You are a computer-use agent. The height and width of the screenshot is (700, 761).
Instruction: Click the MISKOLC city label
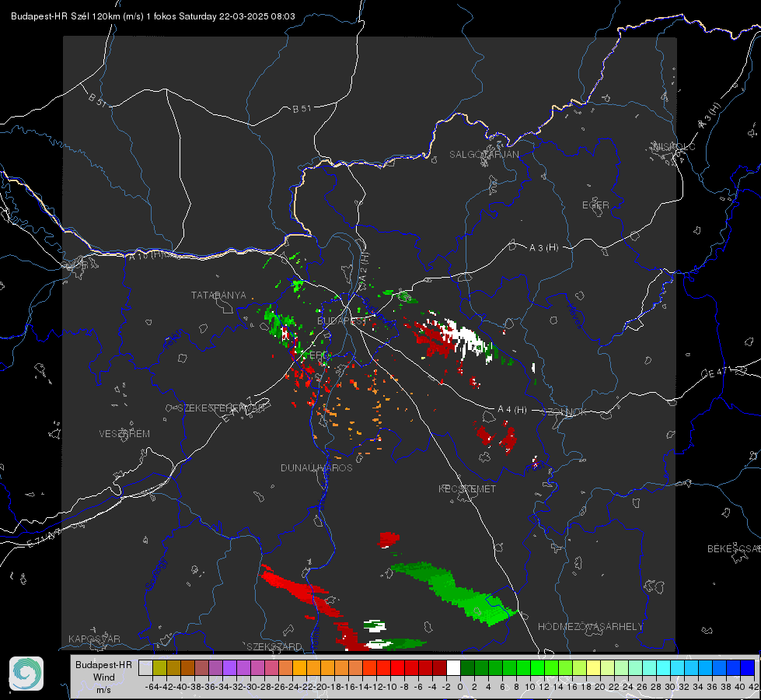point(674,146)
